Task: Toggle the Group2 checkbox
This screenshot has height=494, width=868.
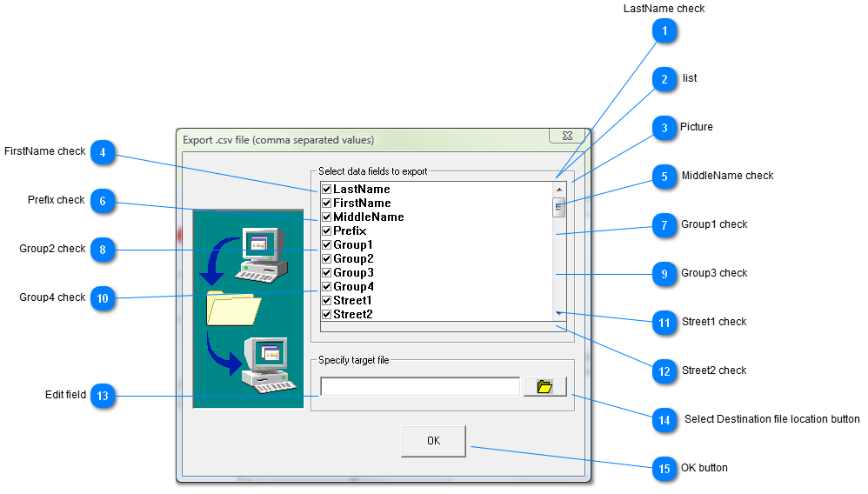Action: [327, 258]
